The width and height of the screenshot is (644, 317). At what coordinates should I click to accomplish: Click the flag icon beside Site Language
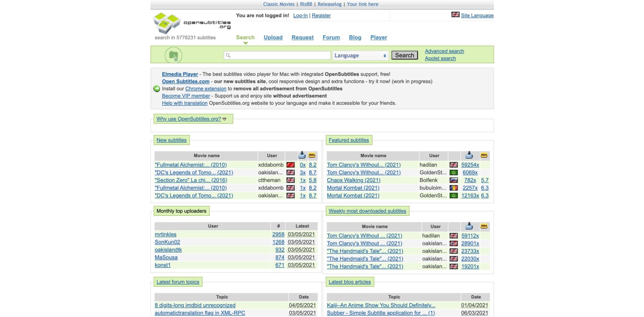point(455,15)
